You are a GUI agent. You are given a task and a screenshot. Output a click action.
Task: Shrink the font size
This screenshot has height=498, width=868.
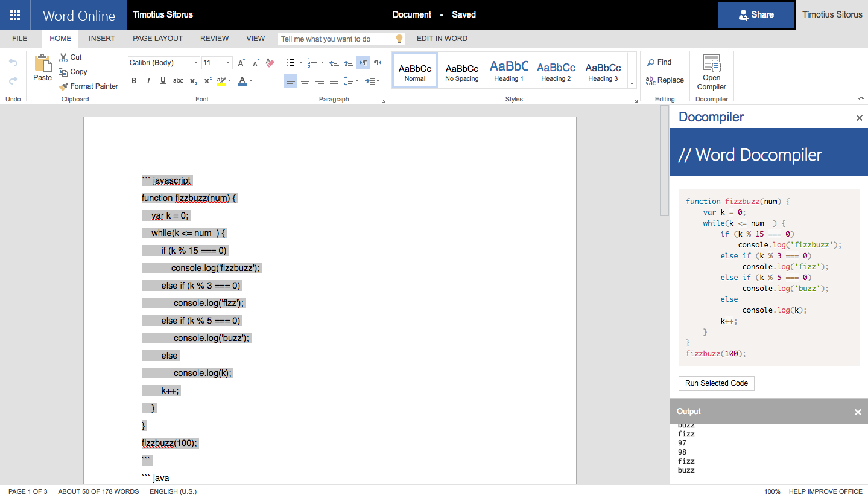click(256, 63)
